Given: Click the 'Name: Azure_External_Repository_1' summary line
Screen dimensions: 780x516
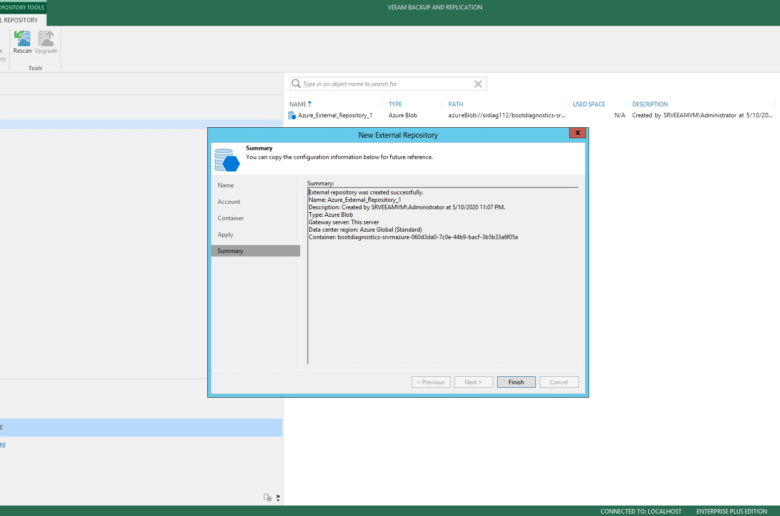Looking at the screenshot, I should 355,200.
